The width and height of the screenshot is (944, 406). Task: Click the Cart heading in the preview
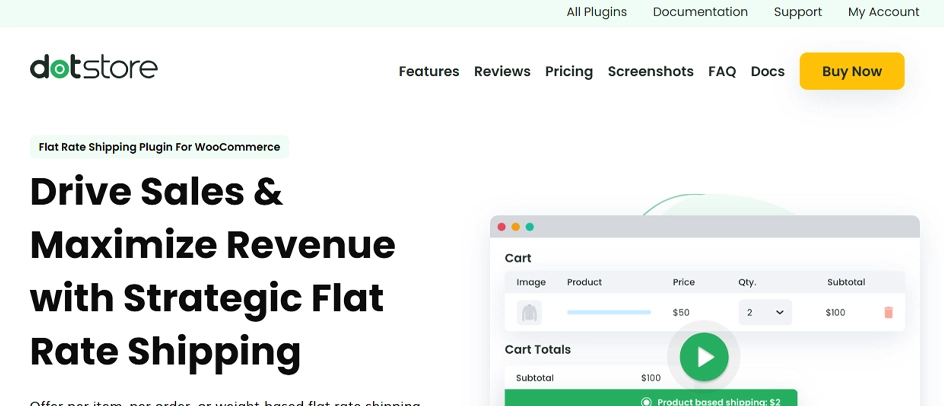click(518, 258)
